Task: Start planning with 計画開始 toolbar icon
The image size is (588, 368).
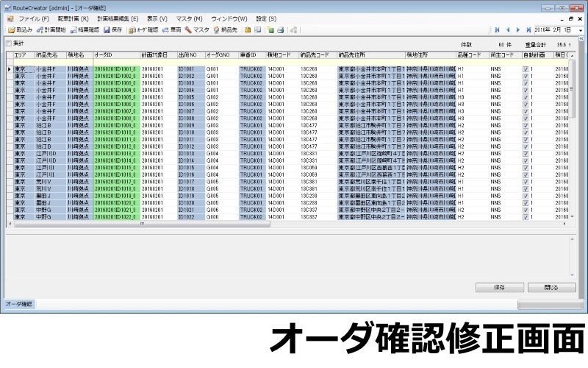Action: [x=51, y=30]
